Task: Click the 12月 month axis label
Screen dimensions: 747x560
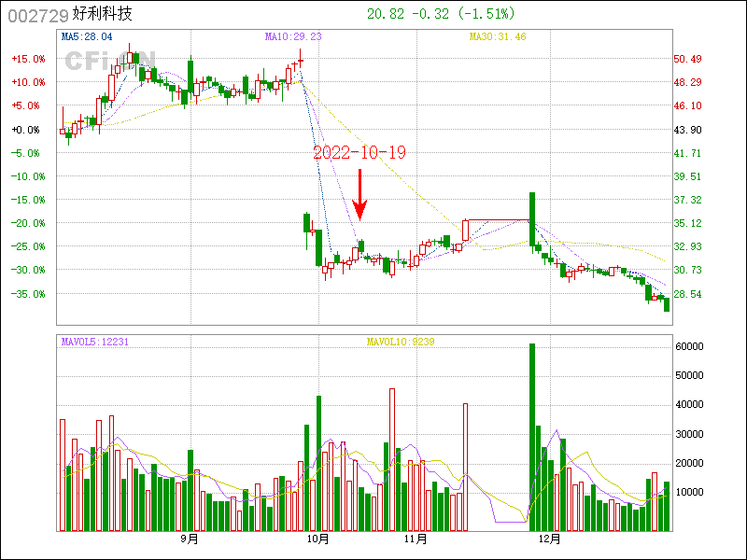Action: [549, 539]
